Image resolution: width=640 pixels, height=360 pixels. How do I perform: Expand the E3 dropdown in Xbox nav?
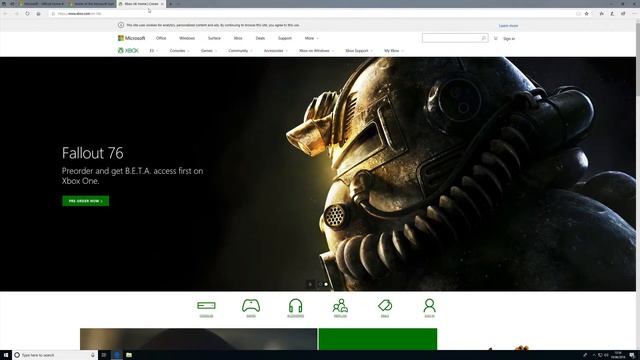pyautogui.click(x=153, y=51)
